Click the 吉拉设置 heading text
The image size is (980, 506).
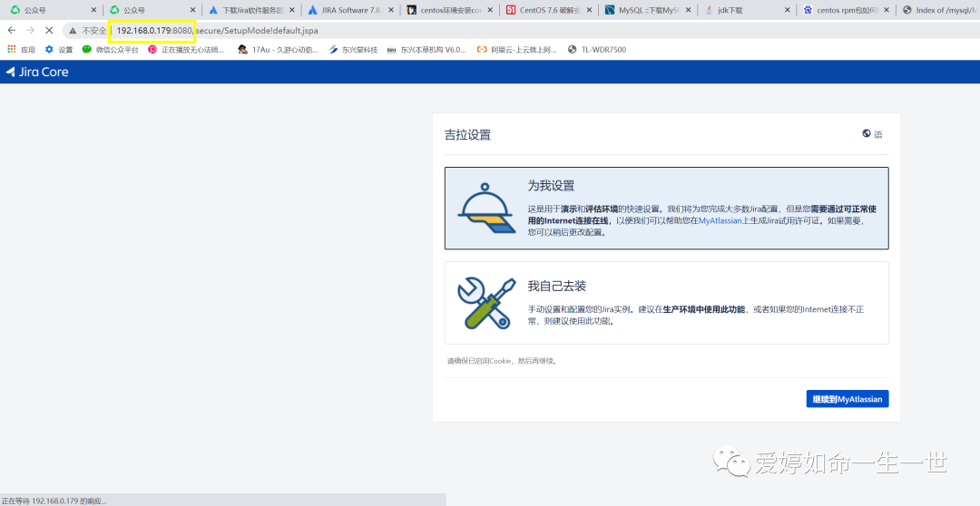coord(467,135)
